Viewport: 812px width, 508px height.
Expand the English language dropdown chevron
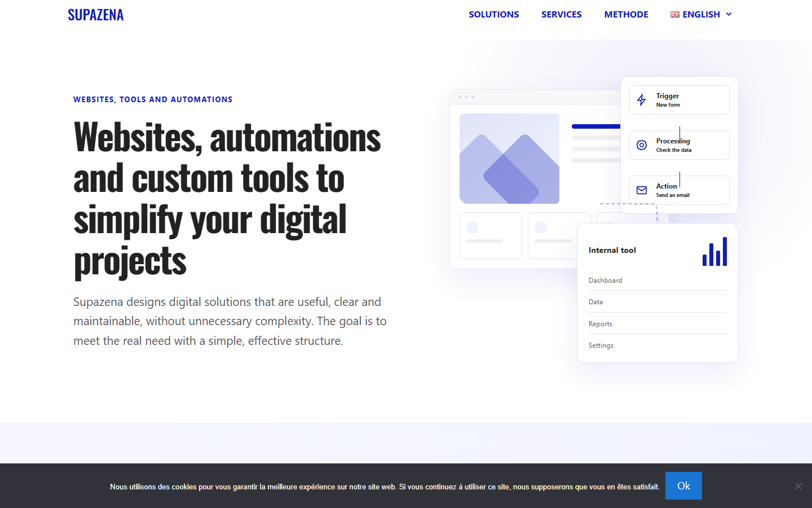coord(729,14)
